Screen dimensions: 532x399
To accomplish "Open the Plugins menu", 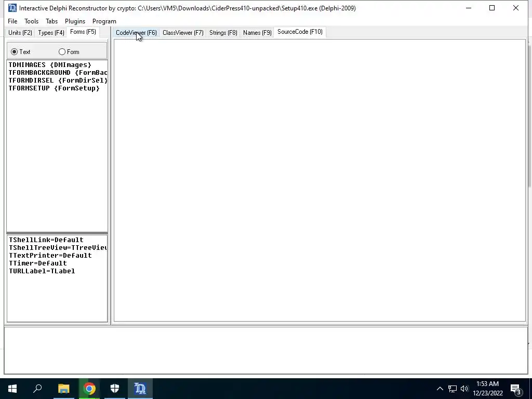I will (x=75, y=21).
